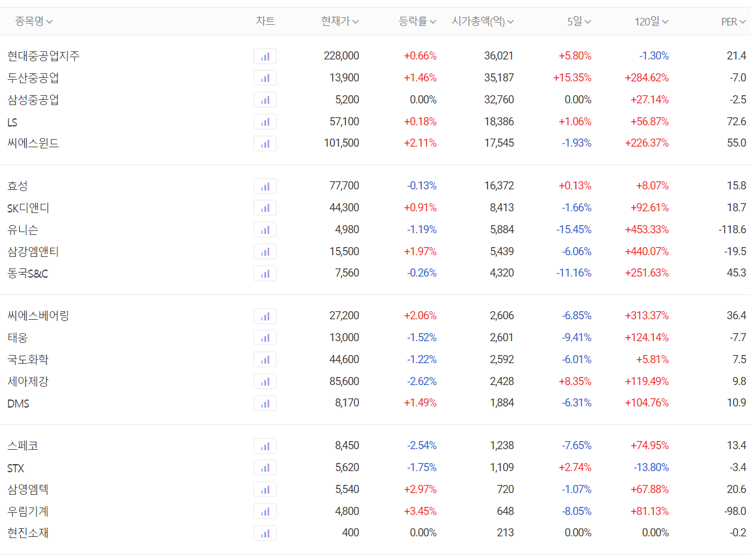Open 삼영엠텍 stock link
751x560 pixels.
coord(28,490)
